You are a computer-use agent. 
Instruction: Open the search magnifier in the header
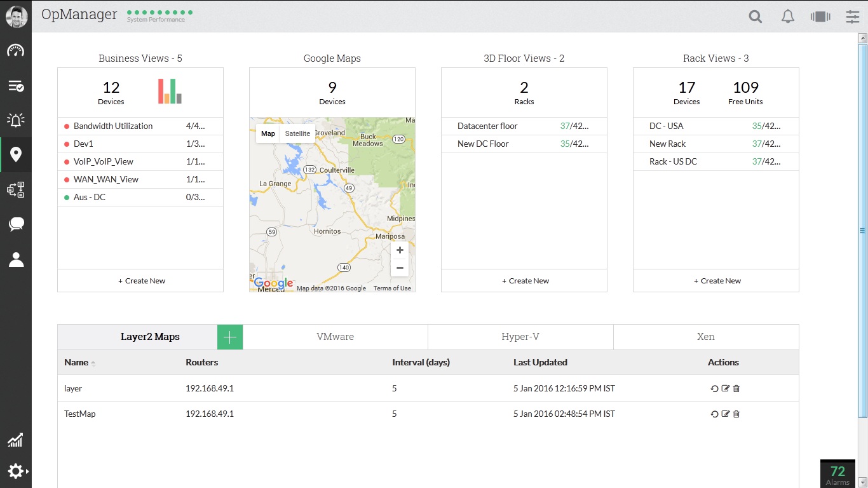[x=755, y=17]
